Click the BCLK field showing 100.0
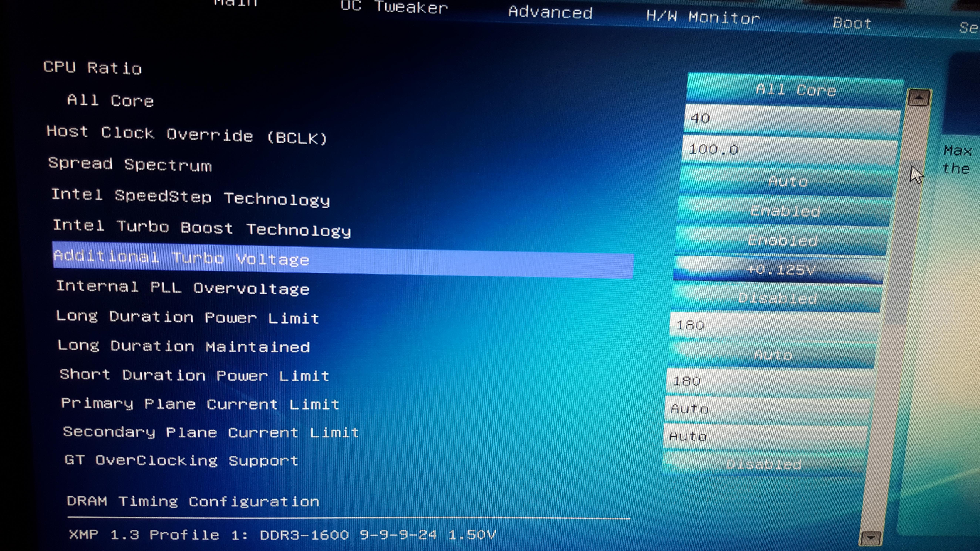Viewport: 980px width, 551px height. point(789,149)
